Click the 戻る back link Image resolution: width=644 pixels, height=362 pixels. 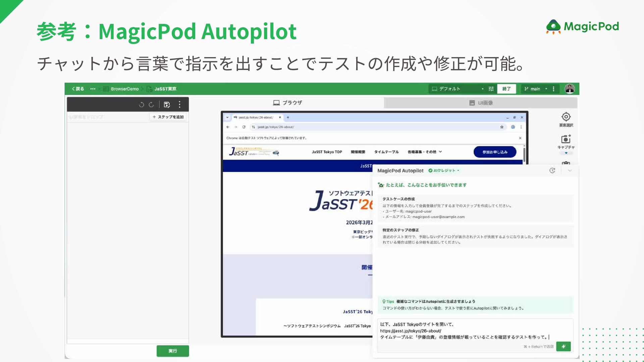pyautogui.click(x=78, y=89)
